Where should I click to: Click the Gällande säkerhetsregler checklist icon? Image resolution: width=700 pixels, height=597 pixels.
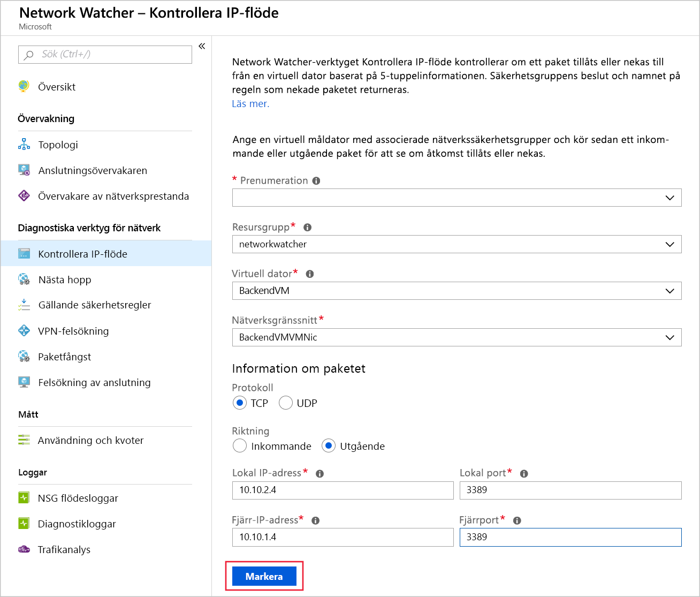(x=24, y=305)
